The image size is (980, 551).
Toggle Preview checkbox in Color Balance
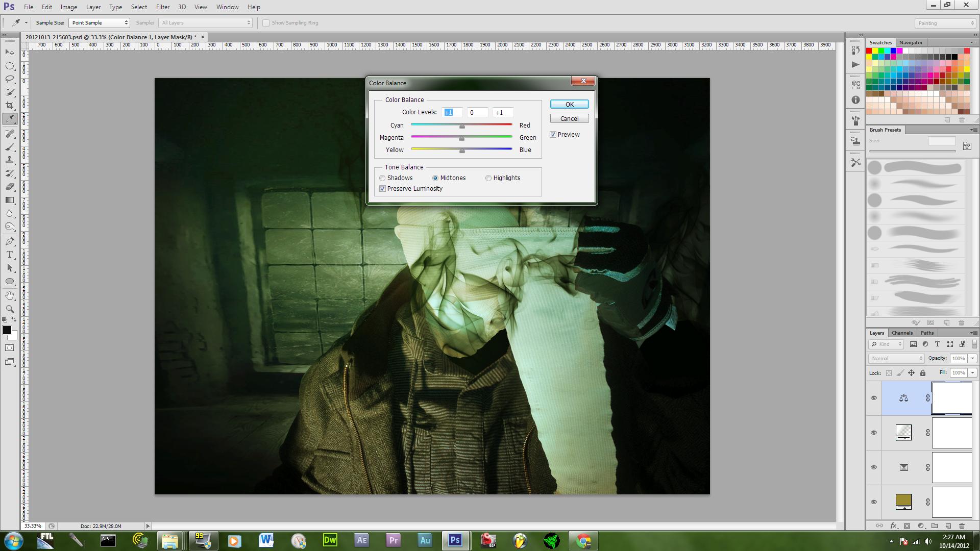[553, 135]
